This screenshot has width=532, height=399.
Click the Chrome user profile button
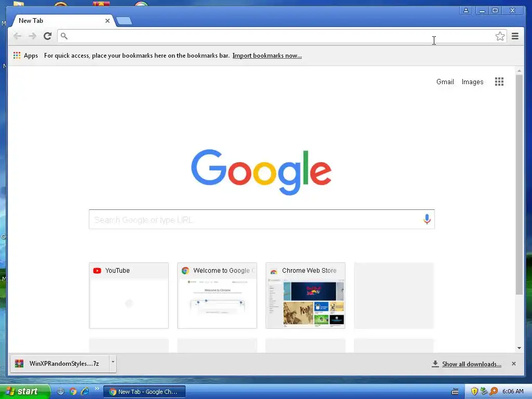[x=466, y=10]
